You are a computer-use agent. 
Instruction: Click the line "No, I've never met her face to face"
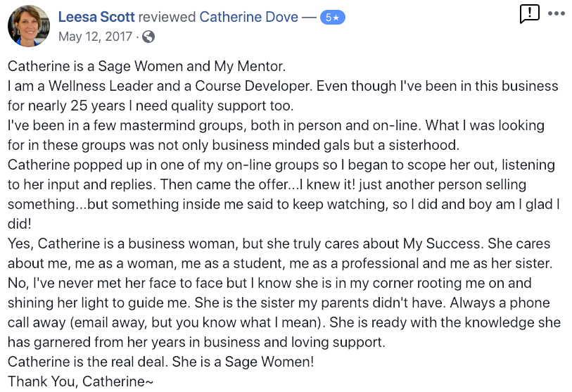point(269,283)
